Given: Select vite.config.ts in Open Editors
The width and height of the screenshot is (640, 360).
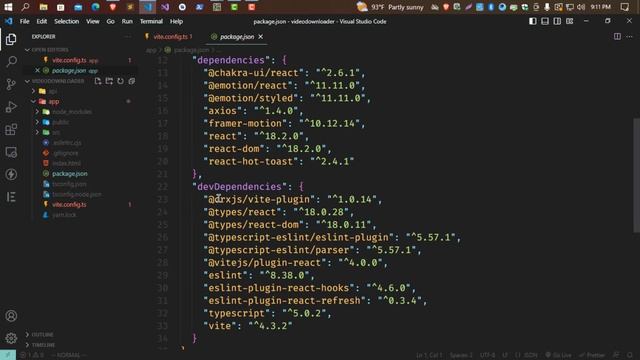Looking at the screenshot, I should 75,60.
